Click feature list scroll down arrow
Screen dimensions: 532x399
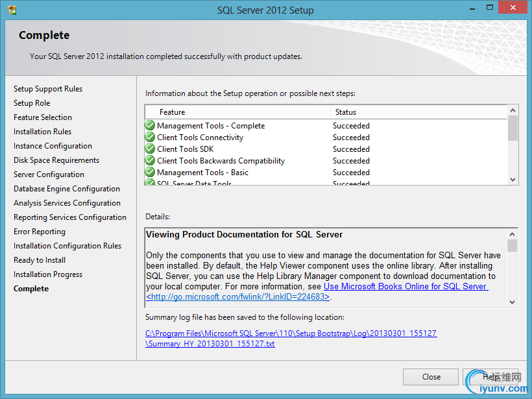[513, 180]
